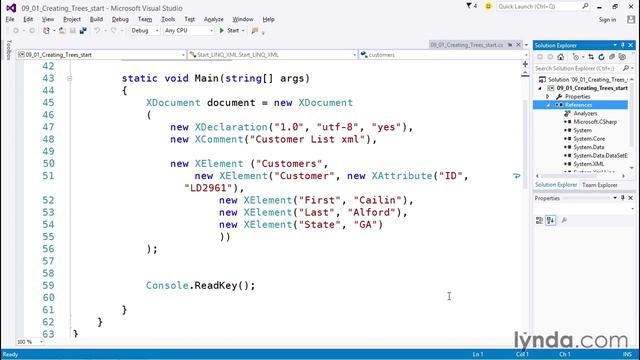The height and width of the screenshot is (360, 640).
Task: Click the Alphabetical sort icon in Properties
Action: tap(550, 220)
